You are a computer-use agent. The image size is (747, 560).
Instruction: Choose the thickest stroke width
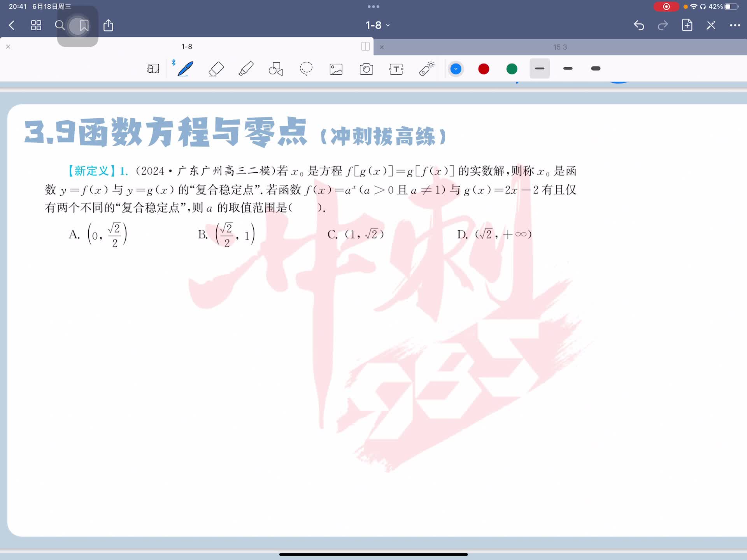pyautogui.click(x=596, y=69)
